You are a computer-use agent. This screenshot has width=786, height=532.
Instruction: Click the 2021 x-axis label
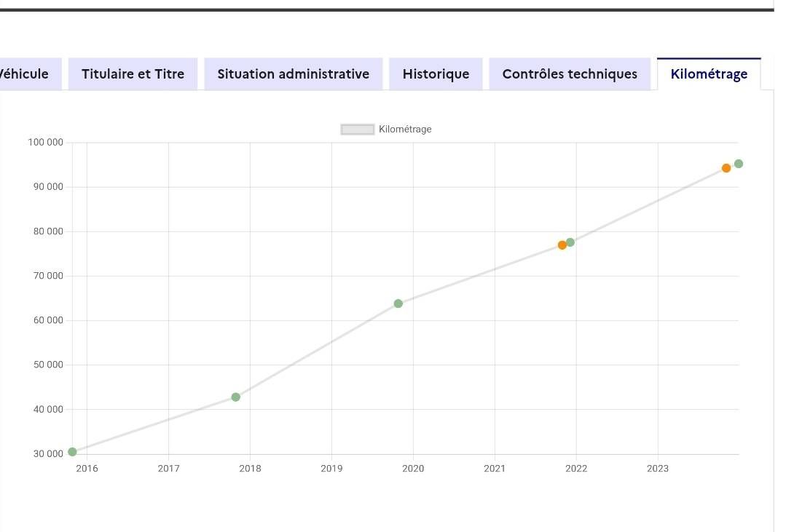pos(495,469)
